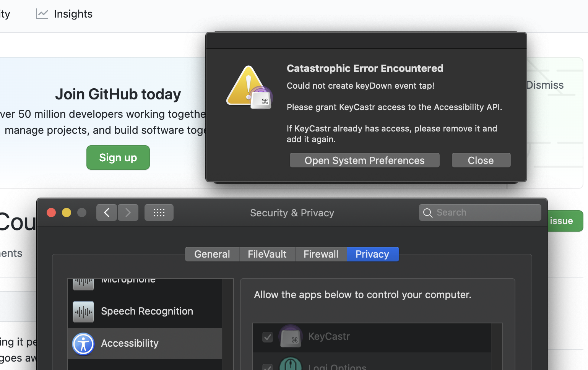
Task: Click the "Join GitHub today" heading
Action: (x=118, y=94)
